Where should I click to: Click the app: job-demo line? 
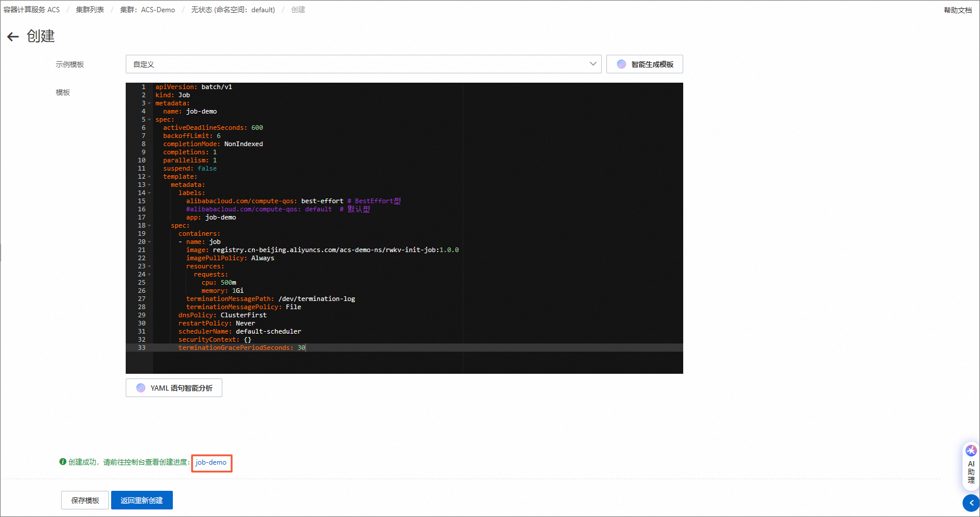(211, 217)
